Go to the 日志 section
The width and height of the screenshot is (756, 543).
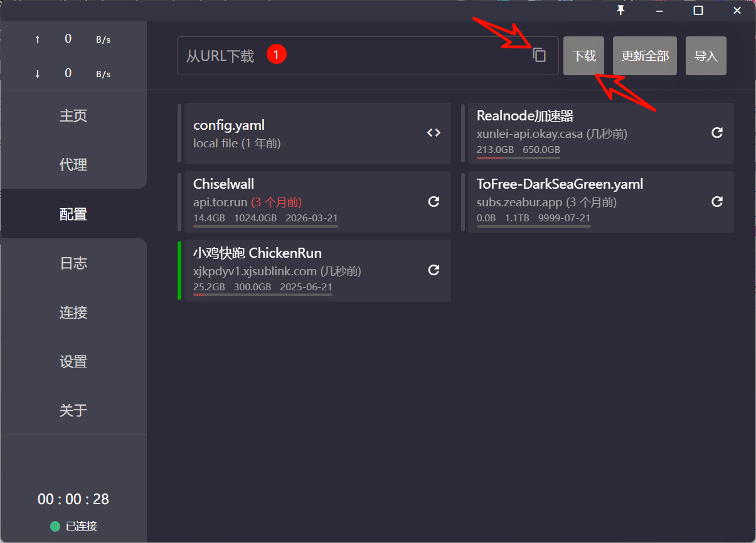(x=73, y=263)
